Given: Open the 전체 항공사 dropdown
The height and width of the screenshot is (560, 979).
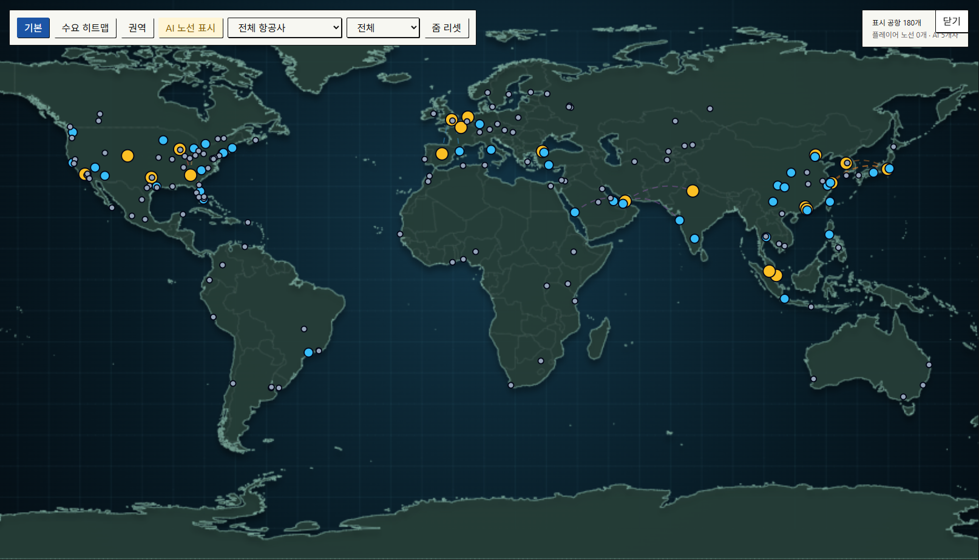Looking at the screenshot, I should point(285,28).
